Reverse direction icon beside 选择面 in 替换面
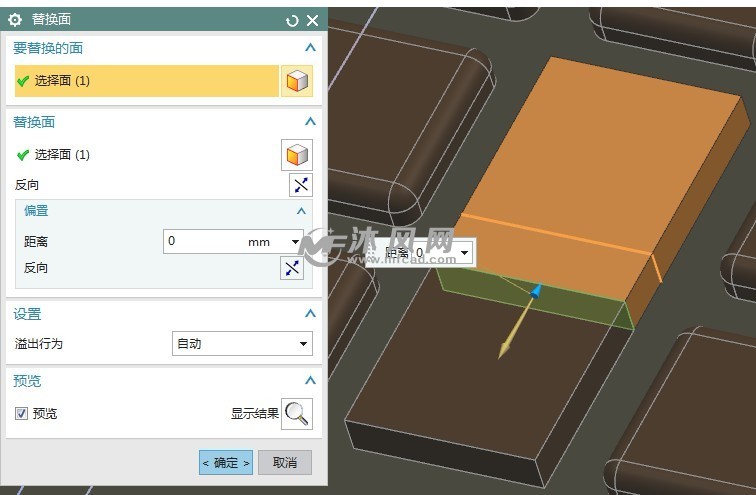The image size is (756, 495). 301,185
